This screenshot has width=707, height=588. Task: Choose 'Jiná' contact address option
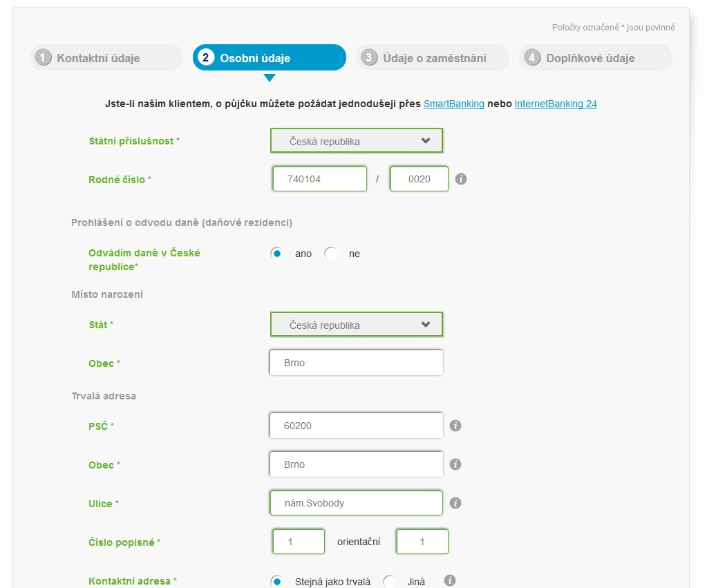[x=390, y=581]
